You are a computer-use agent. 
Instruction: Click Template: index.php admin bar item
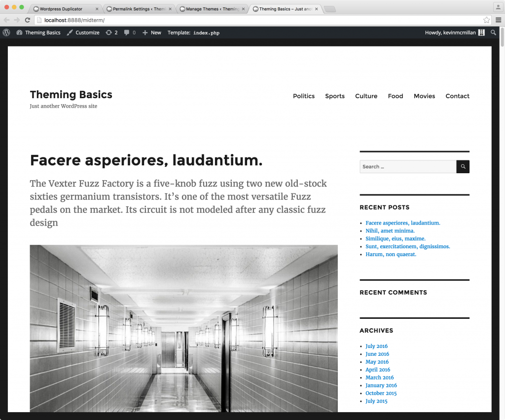(x=193, y=33)
